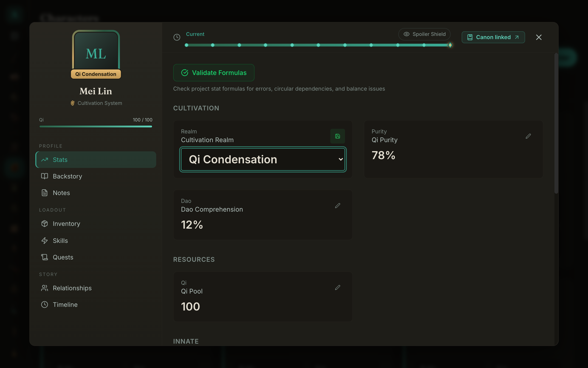Click the Validate Formulas button
The width and height of the screenshot is (588, 368).
coord(214,73)
